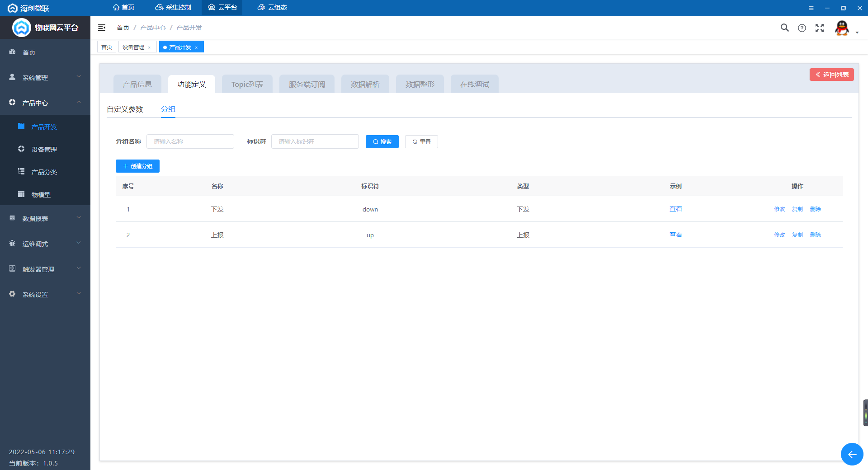Click the 搜索 button
Screen dimensions: 868x470
tap(382, 141)
